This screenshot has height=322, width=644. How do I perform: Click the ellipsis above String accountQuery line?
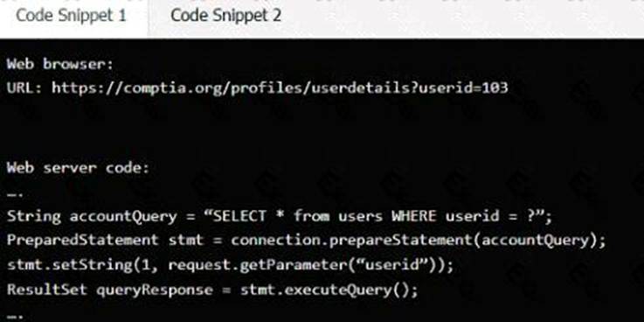(12, 193)
